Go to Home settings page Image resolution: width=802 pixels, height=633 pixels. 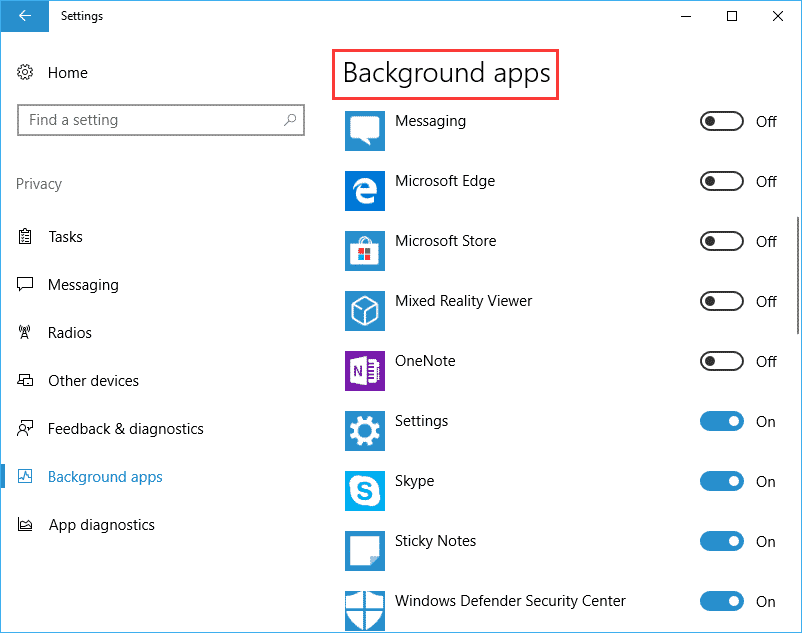[68, 73]
